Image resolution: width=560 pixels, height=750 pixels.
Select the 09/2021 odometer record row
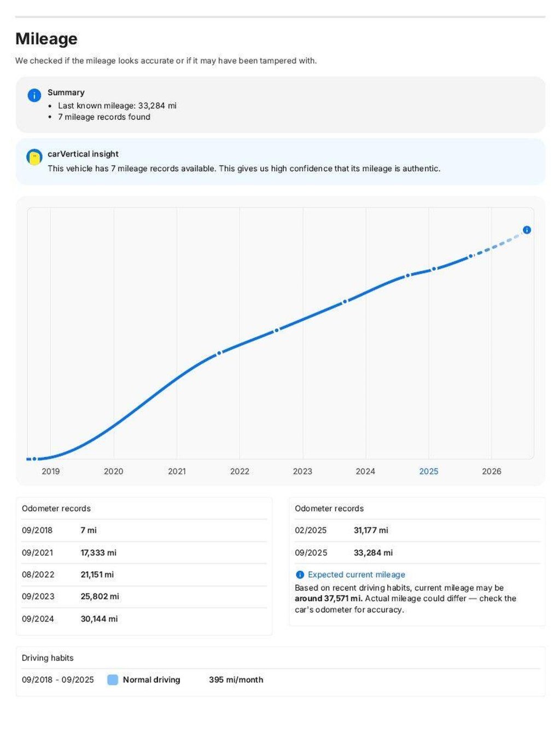[144, 553]
